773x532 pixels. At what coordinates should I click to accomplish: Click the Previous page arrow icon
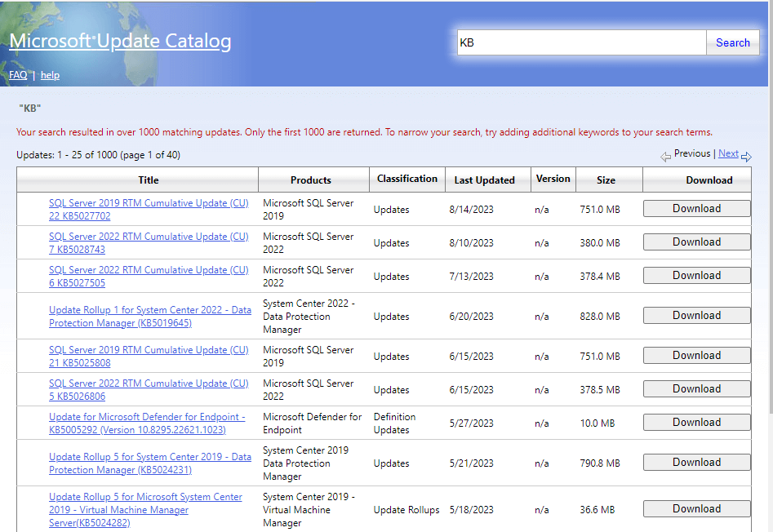point(665,157)
